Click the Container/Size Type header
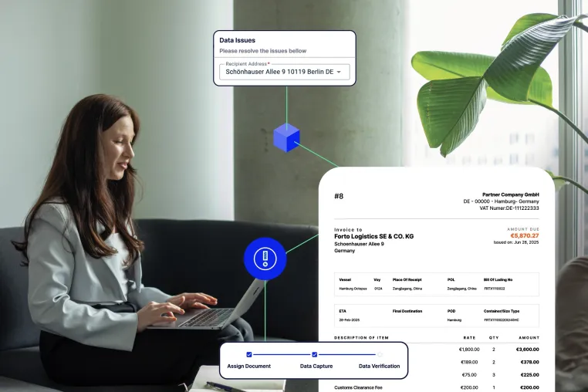Image resolution: width=588 pixels, height=392 pixels. click(502, 311)
